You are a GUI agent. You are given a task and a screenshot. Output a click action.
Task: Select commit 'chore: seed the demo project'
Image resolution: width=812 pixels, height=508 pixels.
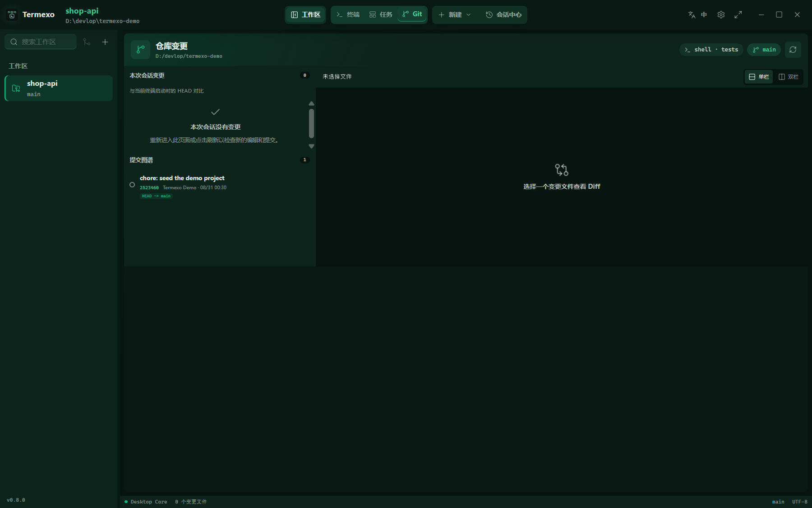[220, 186]
